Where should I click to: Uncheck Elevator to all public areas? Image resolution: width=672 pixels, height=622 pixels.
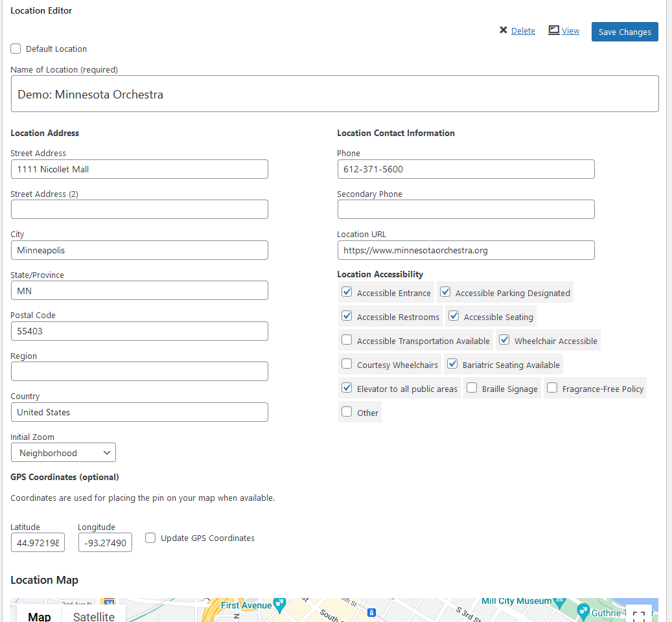coord(347,388)
